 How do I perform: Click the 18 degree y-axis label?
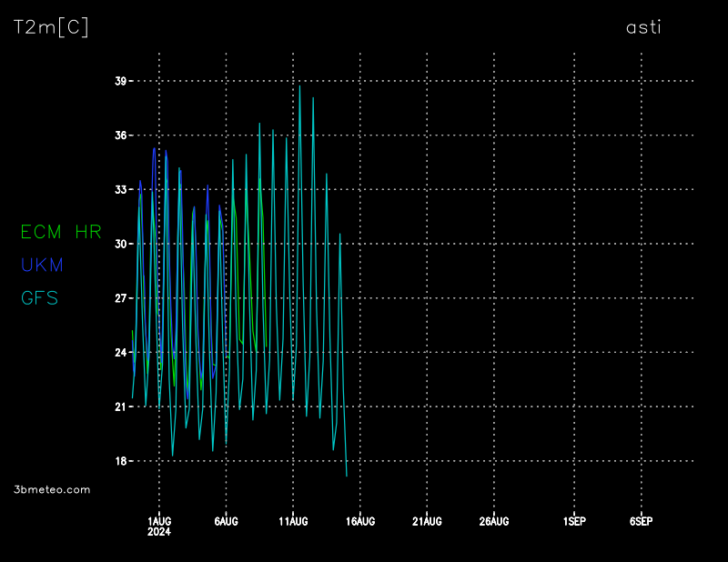[x=121, y=461]
